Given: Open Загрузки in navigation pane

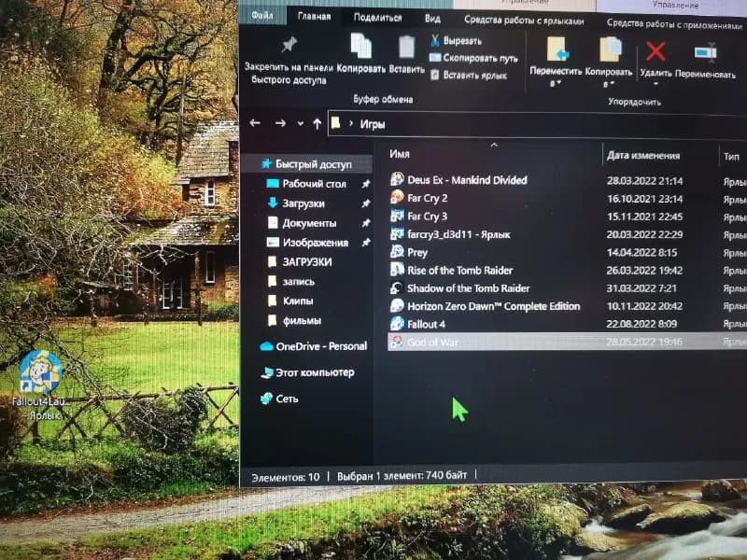Looking at the screenshot, I should coord(303,203).
